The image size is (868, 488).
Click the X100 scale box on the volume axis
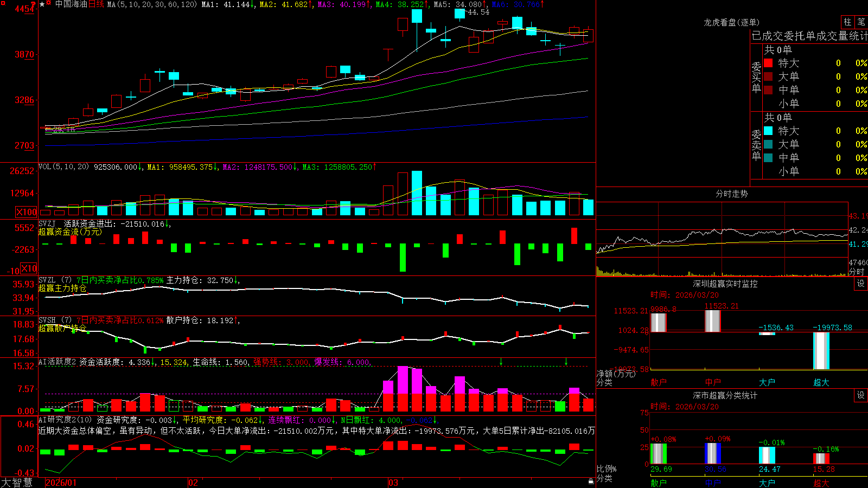pos(27,212)
